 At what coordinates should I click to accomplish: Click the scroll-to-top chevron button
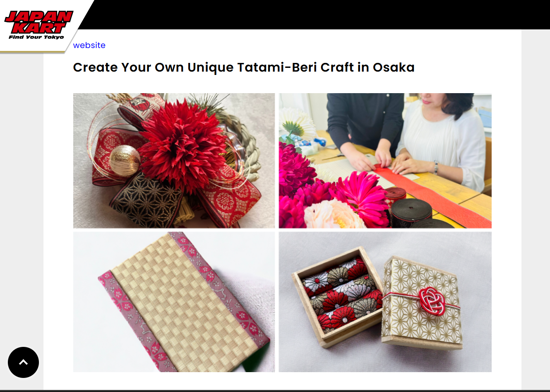coord(23,362)
